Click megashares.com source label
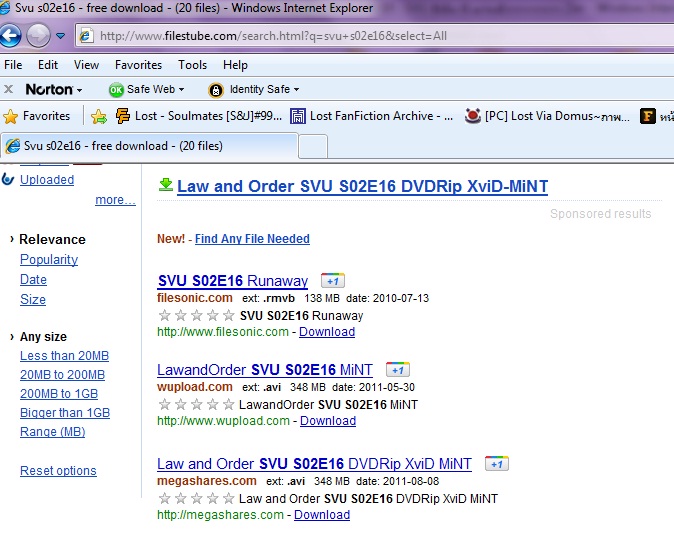Screen dimensions: 674x545 (207, 481)
